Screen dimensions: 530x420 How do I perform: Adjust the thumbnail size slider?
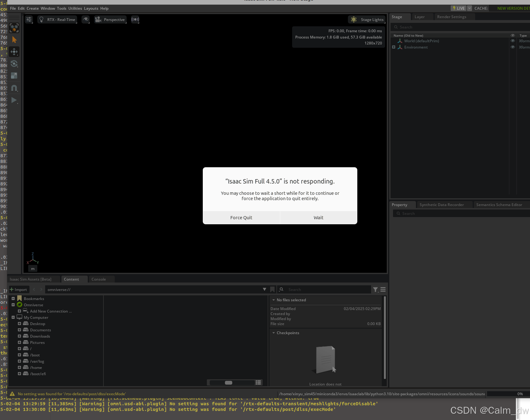click(x=232, y=382)
